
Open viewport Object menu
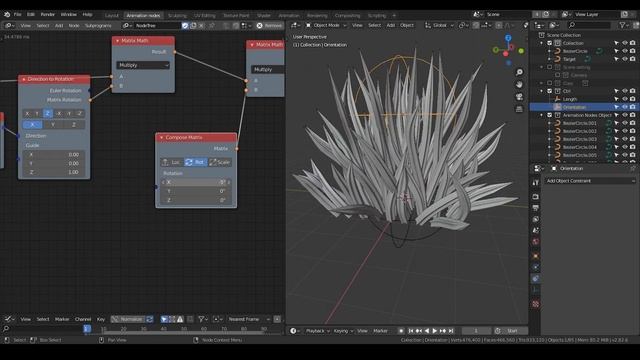click(x=407, y=25)
